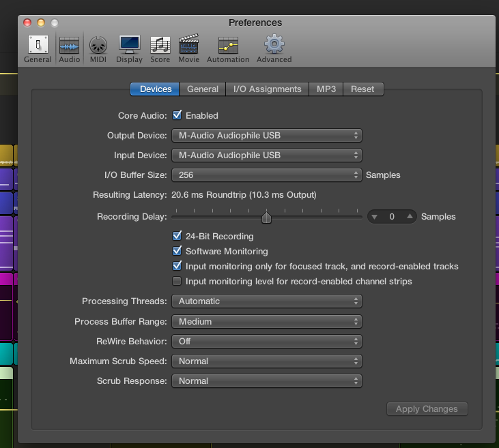499x448 pixels.
Task: Click the Resulting Latency readout text
Action: tap(244, 194)
